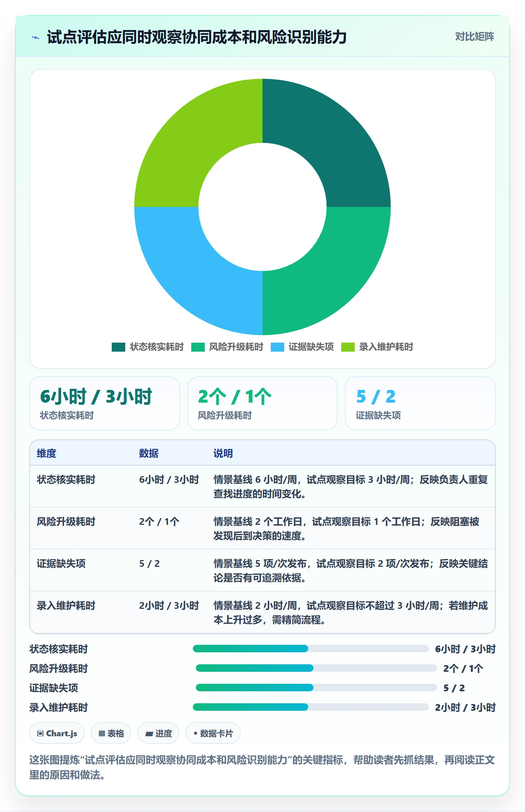Click the 证据缺失项 progress bar
The image size is (525, 812).
316,688
